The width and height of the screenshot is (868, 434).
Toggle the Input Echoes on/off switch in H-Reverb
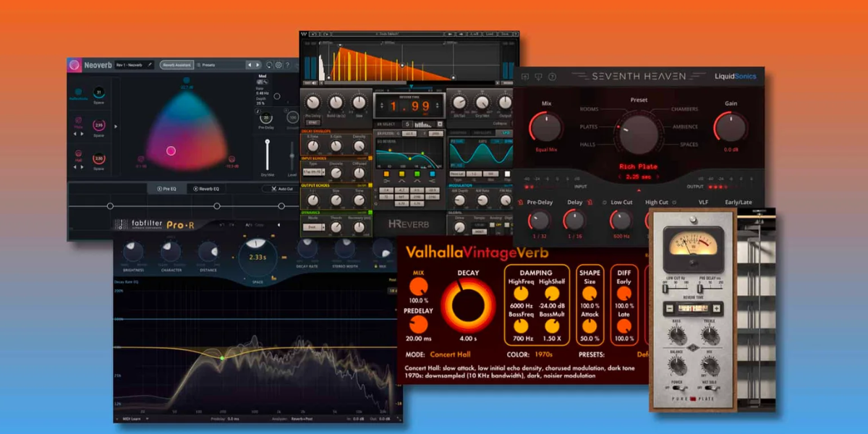pyautogui.click(x=370, y=158)
